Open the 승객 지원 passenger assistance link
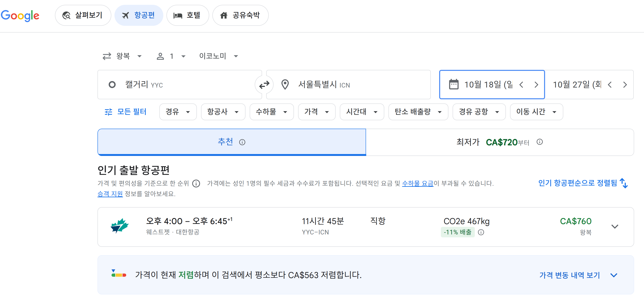 coord(110,194)
